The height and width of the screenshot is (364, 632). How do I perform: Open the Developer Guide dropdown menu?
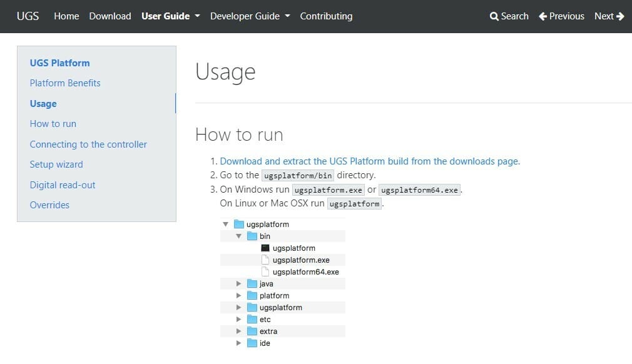click(250, 16)
